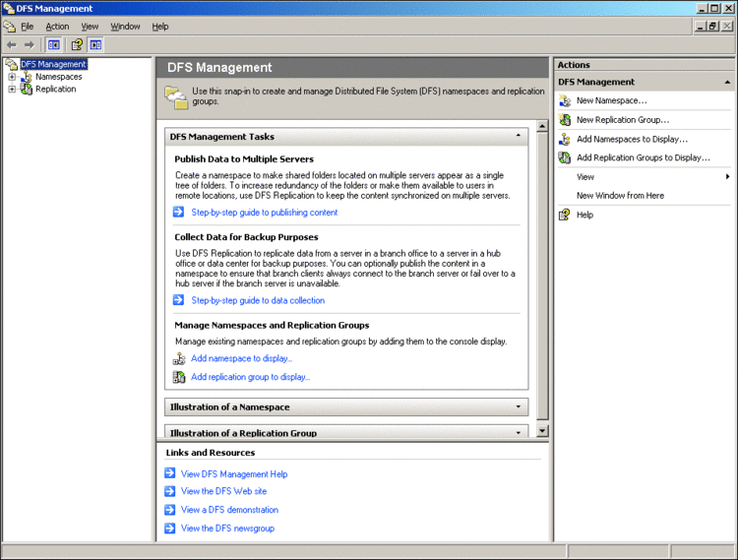This screenshot has height=560, width=738.
Task: Click the Help icon in Actions pane
Action: tap(565, 216)
